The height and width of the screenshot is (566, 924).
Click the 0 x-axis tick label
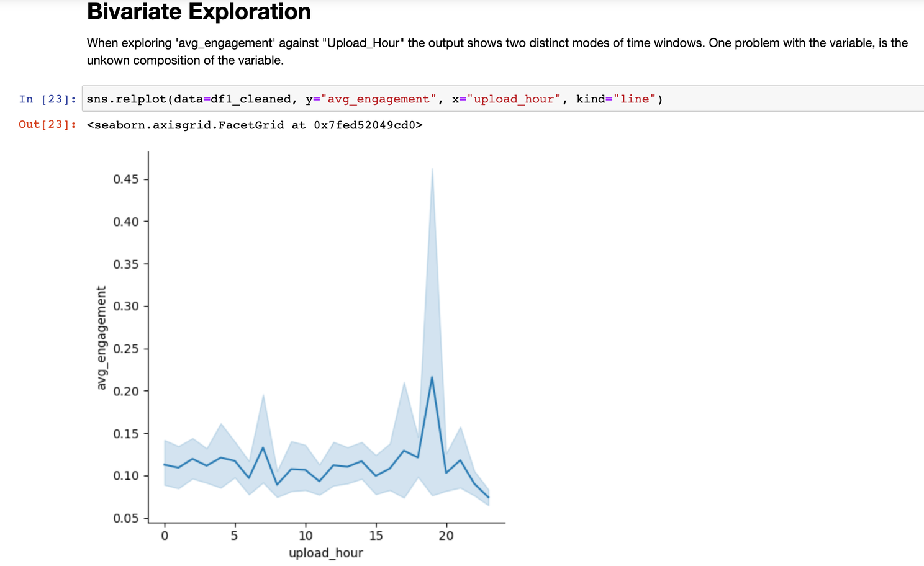pos(165,536)
